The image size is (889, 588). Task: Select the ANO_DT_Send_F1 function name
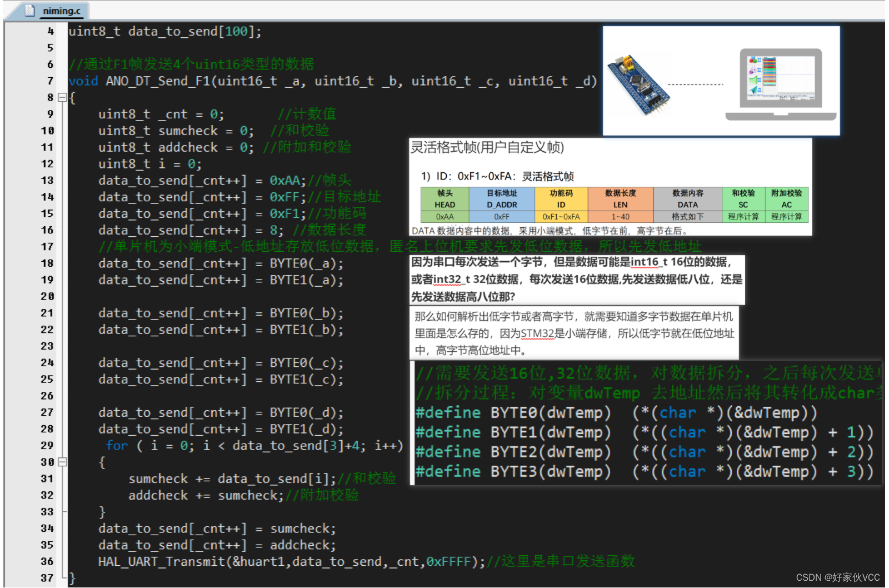(x=159, y=81)
